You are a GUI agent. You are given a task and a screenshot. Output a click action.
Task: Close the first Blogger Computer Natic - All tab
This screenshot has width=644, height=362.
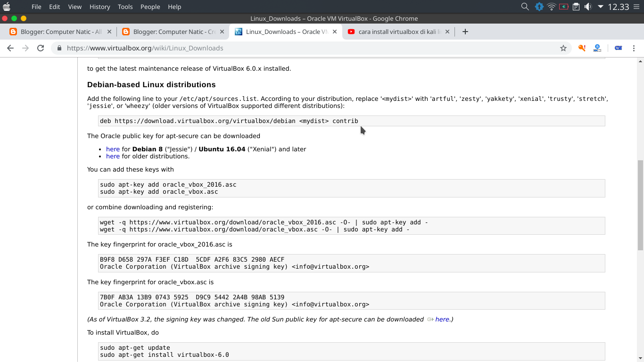click(x=109, y=32)
